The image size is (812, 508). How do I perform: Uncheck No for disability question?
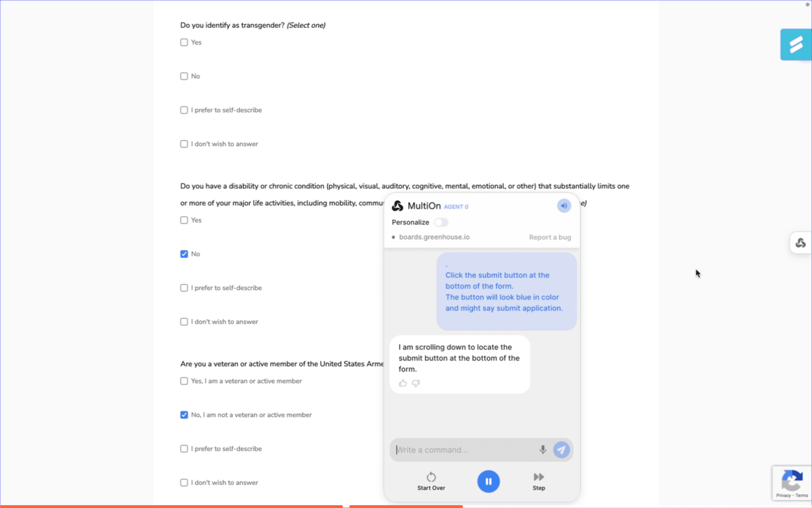184,254
